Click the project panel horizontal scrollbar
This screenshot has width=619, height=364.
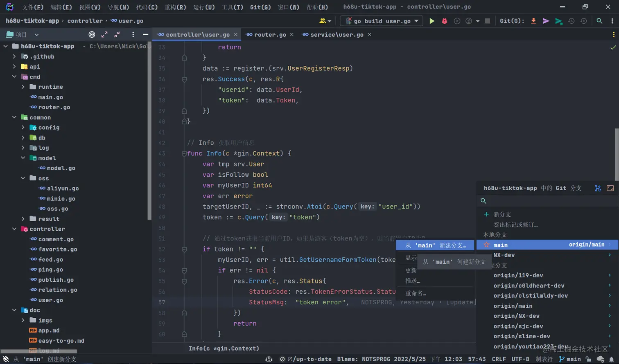pyautogui.click(x=39, y=351)
